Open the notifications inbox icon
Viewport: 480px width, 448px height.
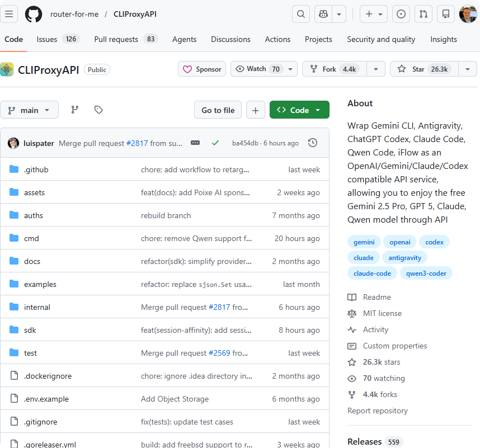coord(446,14)
